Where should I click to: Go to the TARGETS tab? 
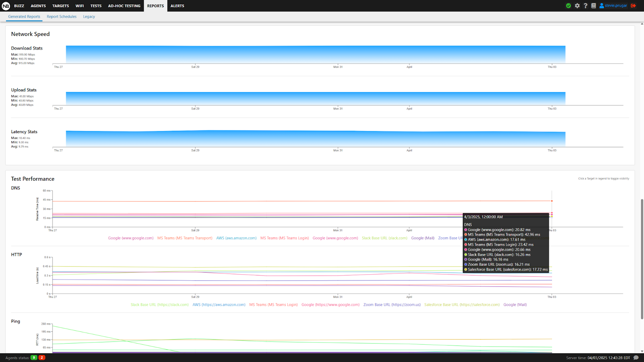pos(60,6)
